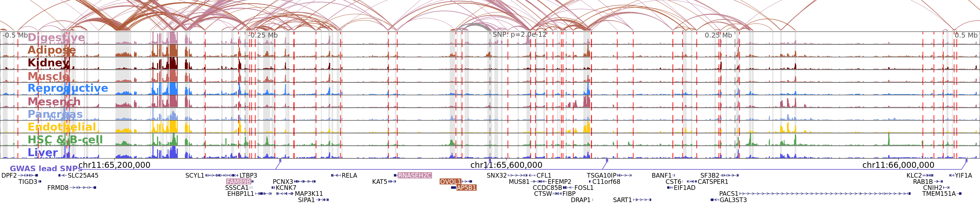
Task: Click the Adipose track label
Action: pyautogui.click(x=52, y=50)
